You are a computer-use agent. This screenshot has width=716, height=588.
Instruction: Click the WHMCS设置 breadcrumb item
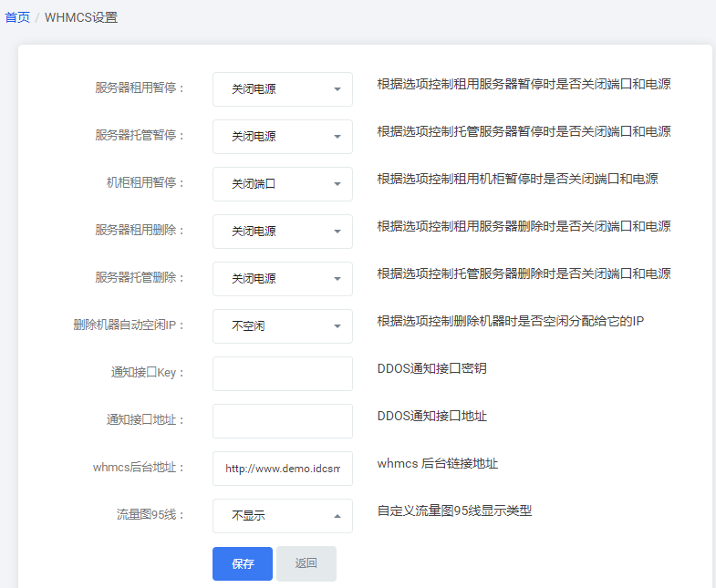[81, 18]
